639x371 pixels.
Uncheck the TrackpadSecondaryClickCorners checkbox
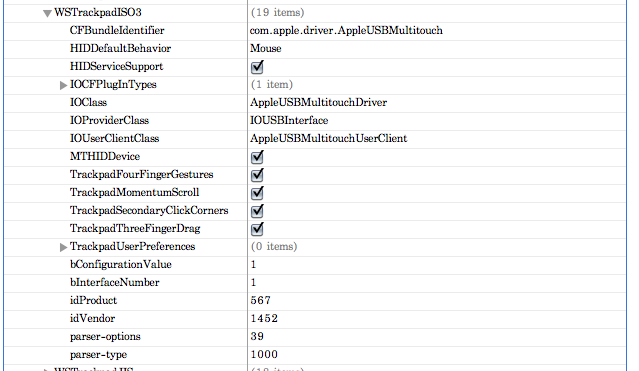point(257,210)
